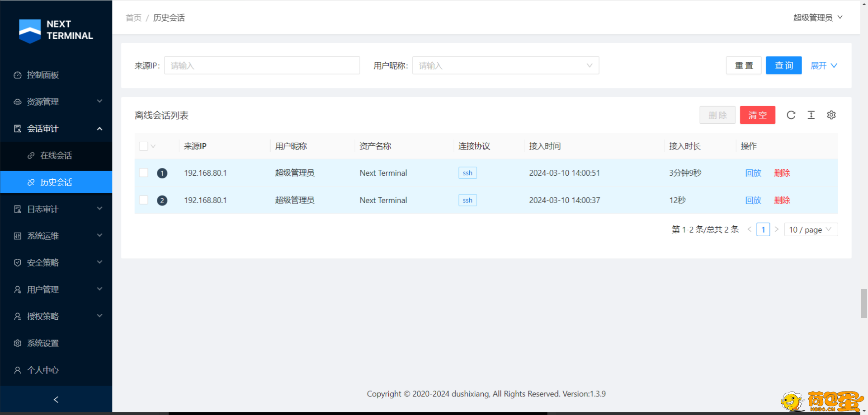The width and height of the screenshot is (868, 415).
Task: Expand the 日志审计 menu chevron
Action: tap(100, 209)
